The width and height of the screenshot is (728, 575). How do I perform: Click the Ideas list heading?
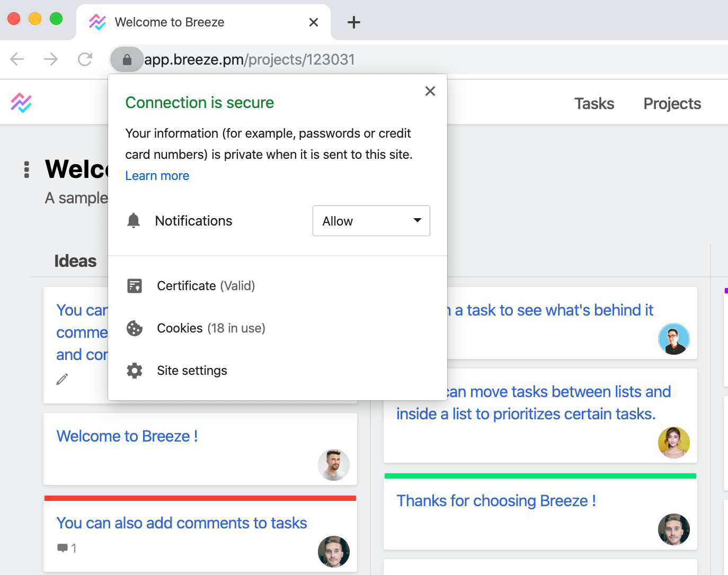pyautogui.click(x=75, y=261)
